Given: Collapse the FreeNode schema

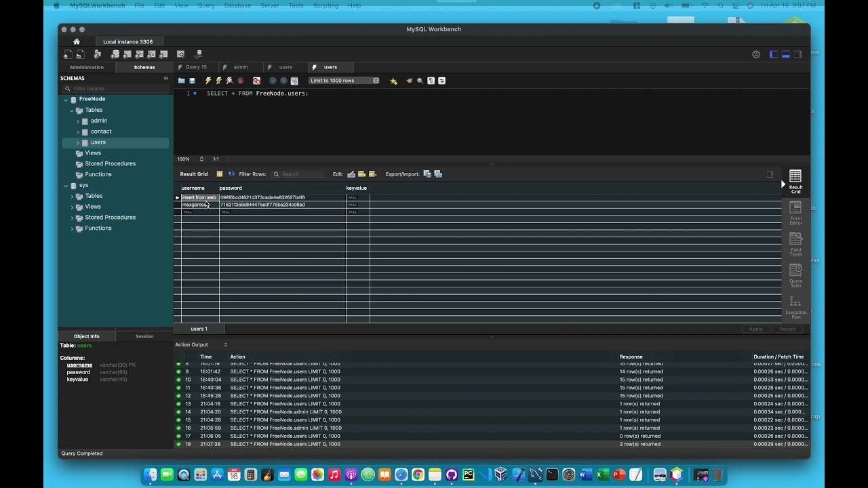Looking at the screenshot, I should coord(66,100).
